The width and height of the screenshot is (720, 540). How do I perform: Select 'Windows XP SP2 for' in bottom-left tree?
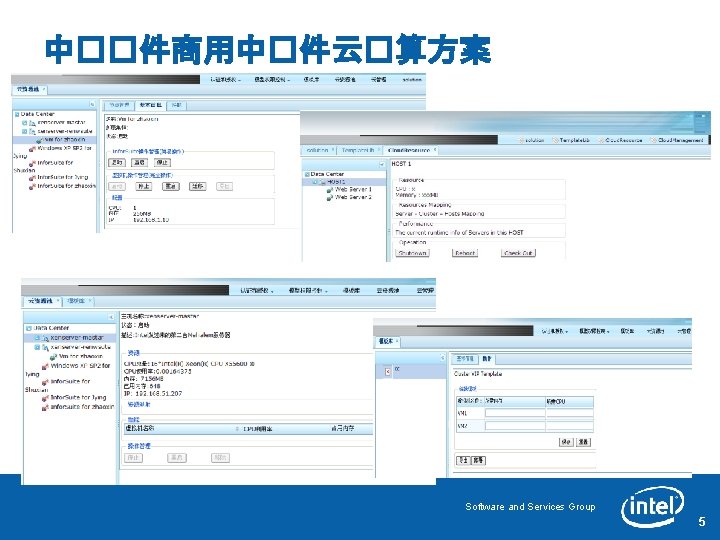80,366
